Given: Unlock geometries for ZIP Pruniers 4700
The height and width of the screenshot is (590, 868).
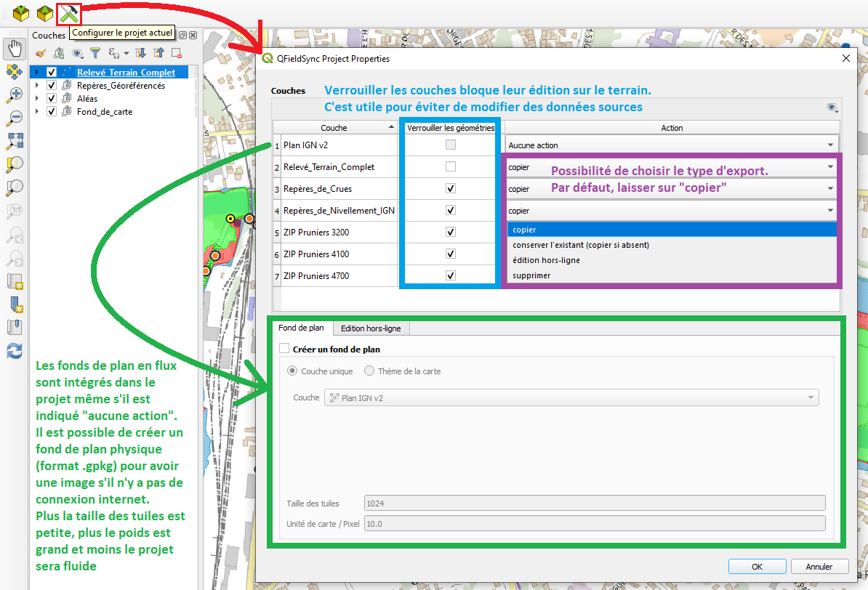Looking at the screenshot, I should click(x=451, y=275).
